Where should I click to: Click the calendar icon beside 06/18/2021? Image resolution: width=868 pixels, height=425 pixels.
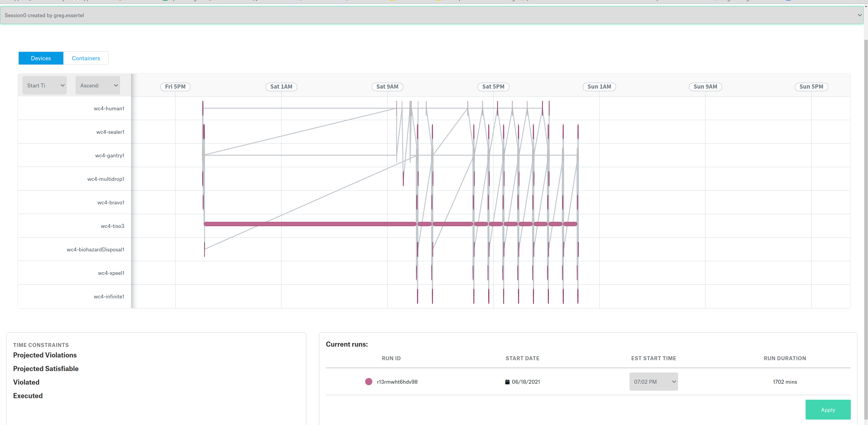click(507, 382)
